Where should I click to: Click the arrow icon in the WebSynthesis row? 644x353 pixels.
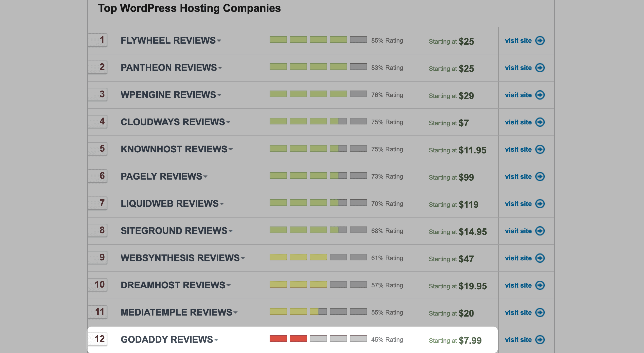pos(540,258)
